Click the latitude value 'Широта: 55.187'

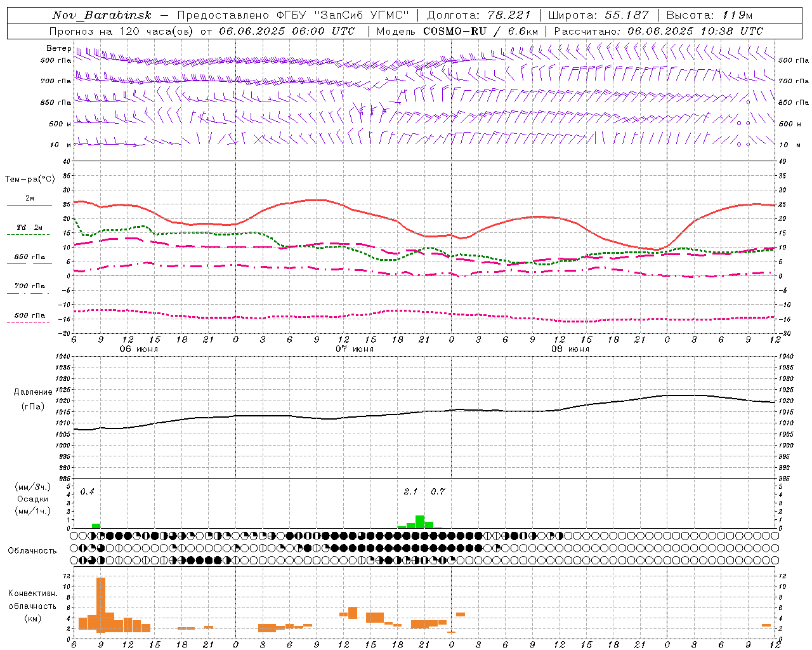click(599, 15)
